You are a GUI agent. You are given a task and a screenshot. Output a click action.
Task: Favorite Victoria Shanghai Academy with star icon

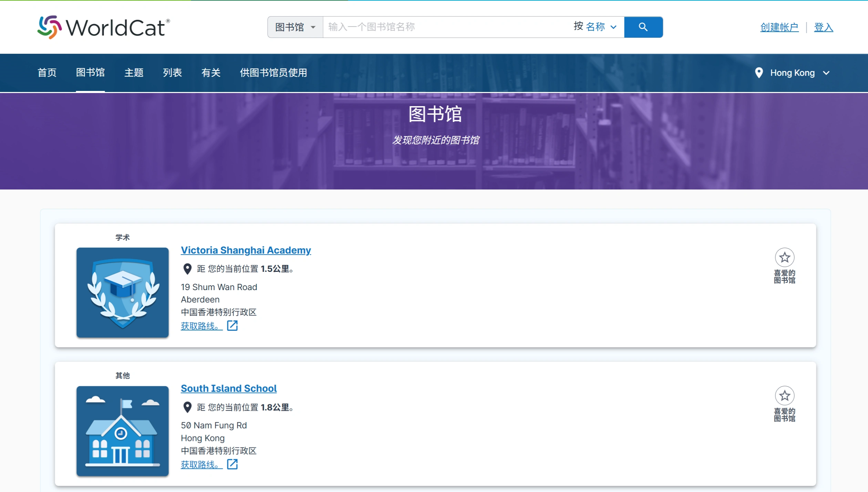coord(785,257)
